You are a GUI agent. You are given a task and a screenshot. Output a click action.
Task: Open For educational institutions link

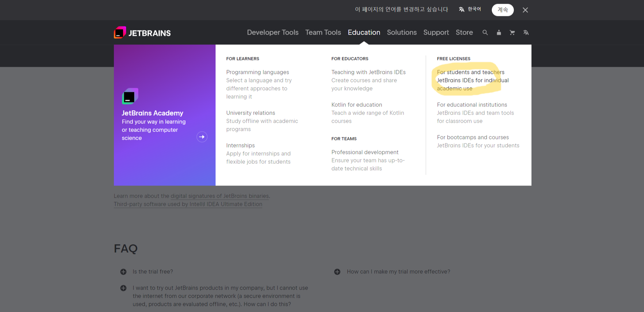point(472,105)
